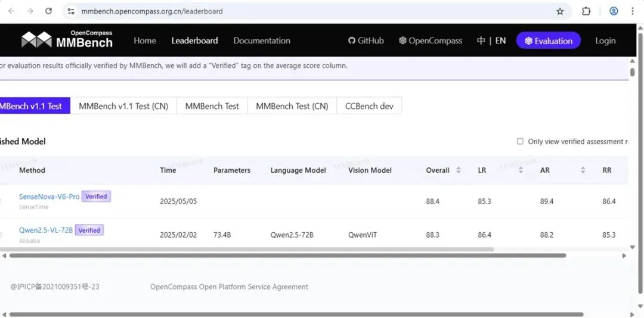Click the 73.4B parameters cell
Image resolution: width=644 pixels, height=318 pixels.
click(x=222, y=235)
